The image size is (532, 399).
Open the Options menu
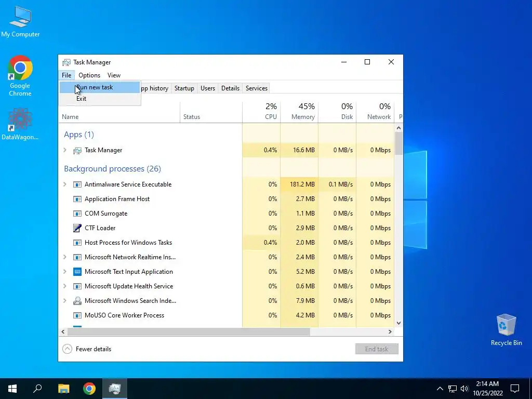(89, 75)
